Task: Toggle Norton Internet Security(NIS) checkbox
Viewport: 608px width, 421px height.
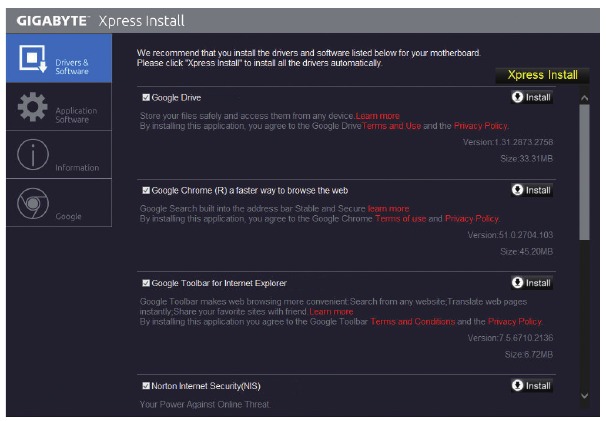Action: click(147, 385)
